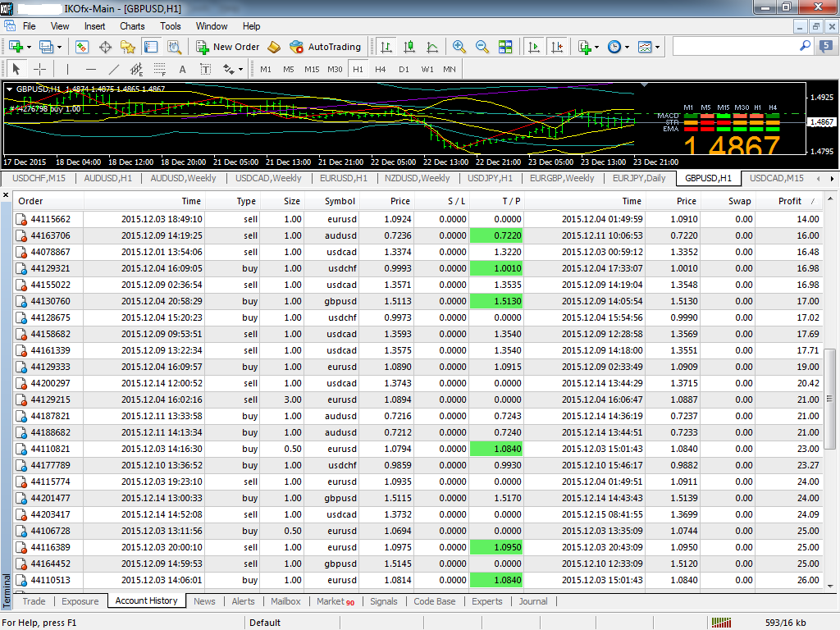Click the search input field
The image size is (840, 630).
pos(736,47)
